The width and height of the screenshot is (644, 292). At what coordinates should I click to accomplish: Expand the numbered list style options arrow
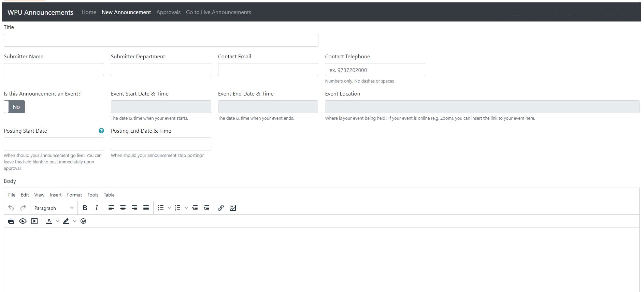point(186,208)
